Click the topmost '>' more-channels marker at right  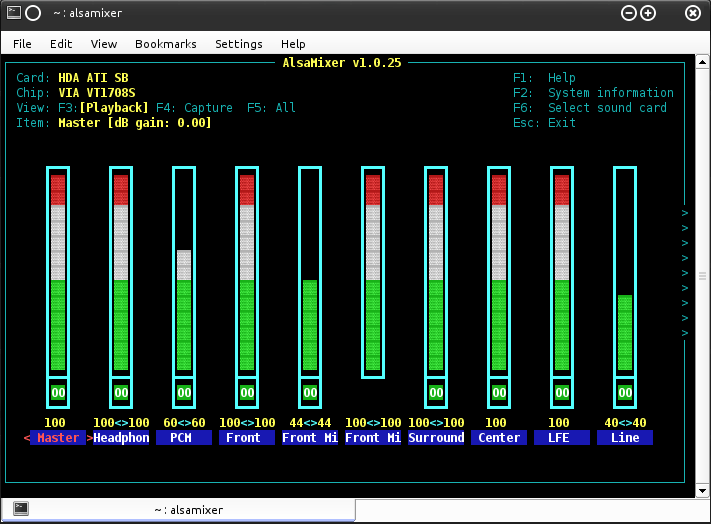(685, 213)
